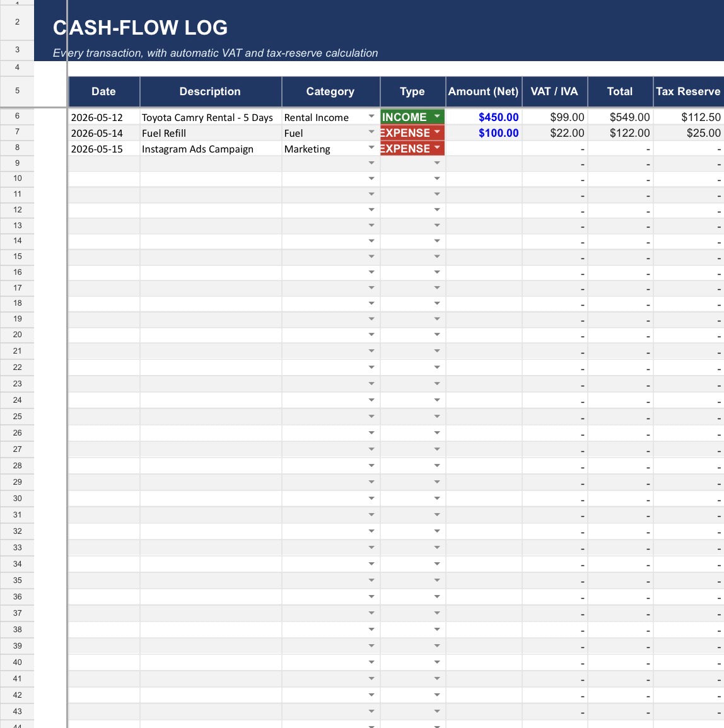The image size is (724, 728).
Task: Select row header 7
Action: click(x=17, y=132)
